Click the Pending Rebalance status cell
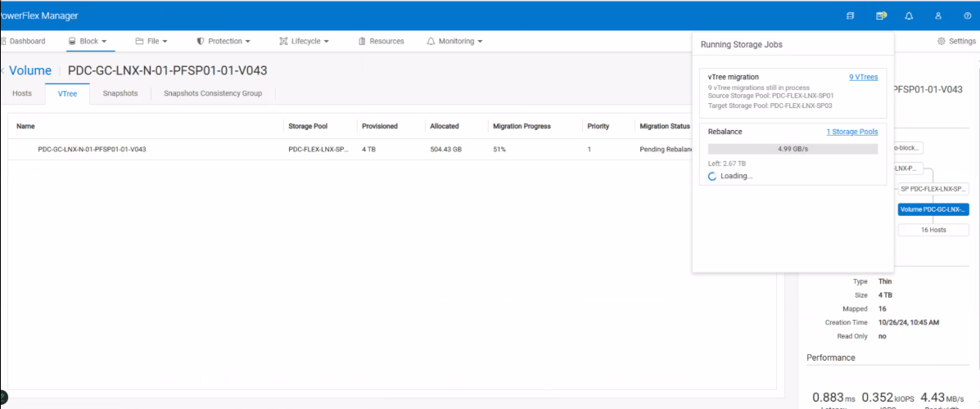This screenshot has width=980, height=409. point(666,150)
